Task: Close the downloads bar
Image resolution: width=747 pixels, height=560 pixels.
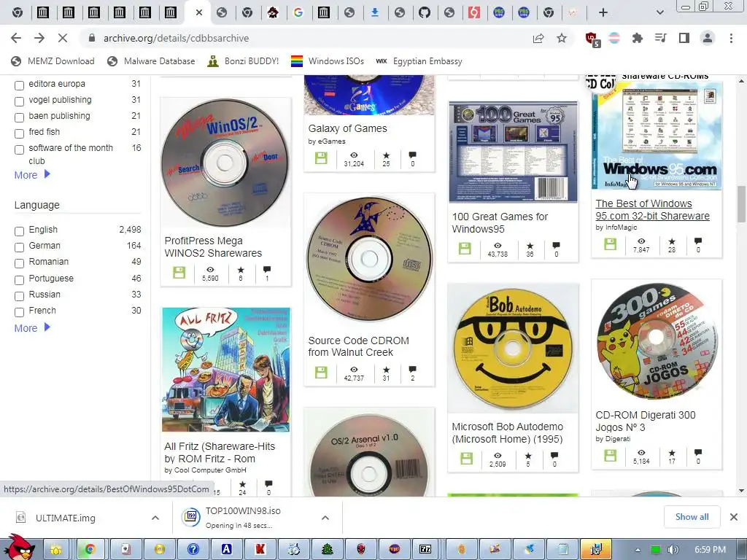Action: (734, 517)
